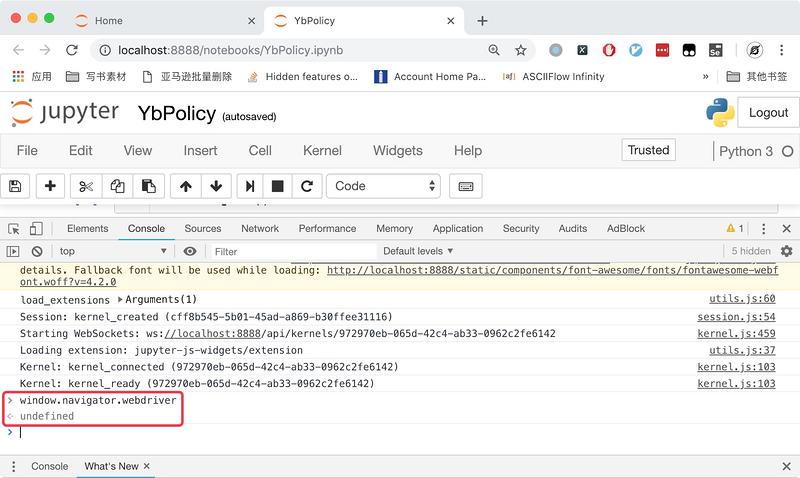This screenshot has width=800, height=478.
Task: Bookmark this page star icon
Action: tap(520, 50)
